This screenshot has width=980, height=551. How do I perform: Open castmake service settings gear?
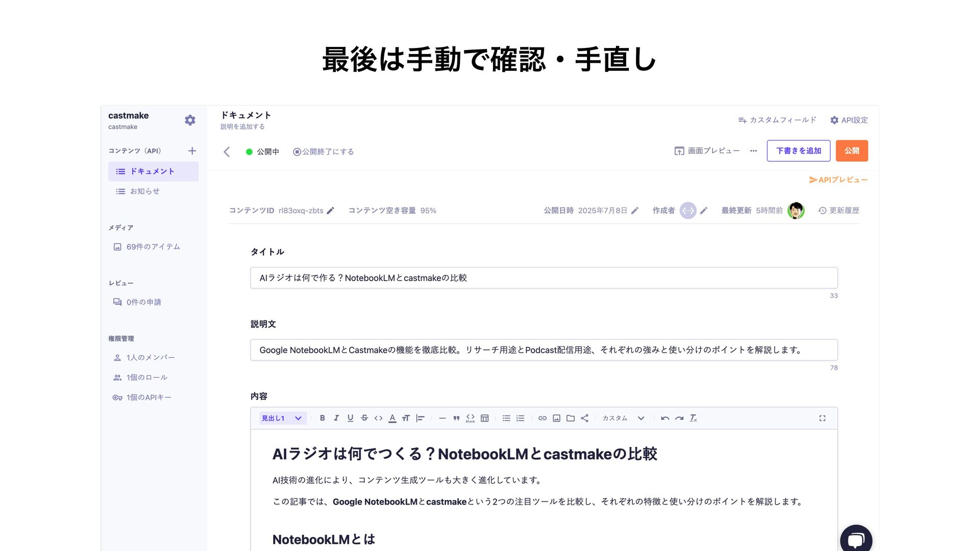(190, 120)
